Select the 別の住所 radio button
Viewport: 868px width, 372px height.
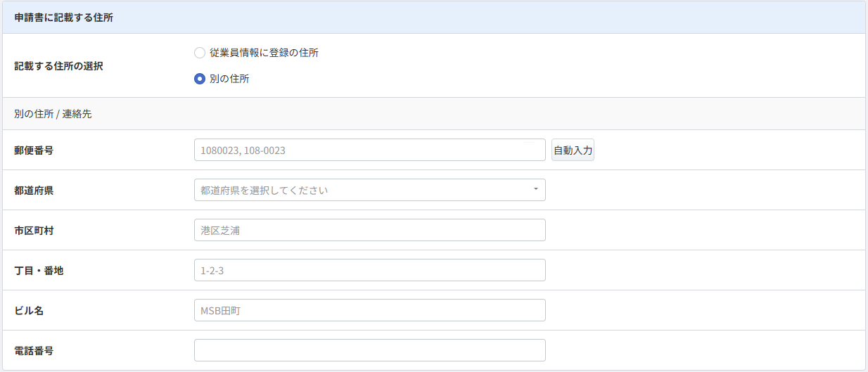200,79
